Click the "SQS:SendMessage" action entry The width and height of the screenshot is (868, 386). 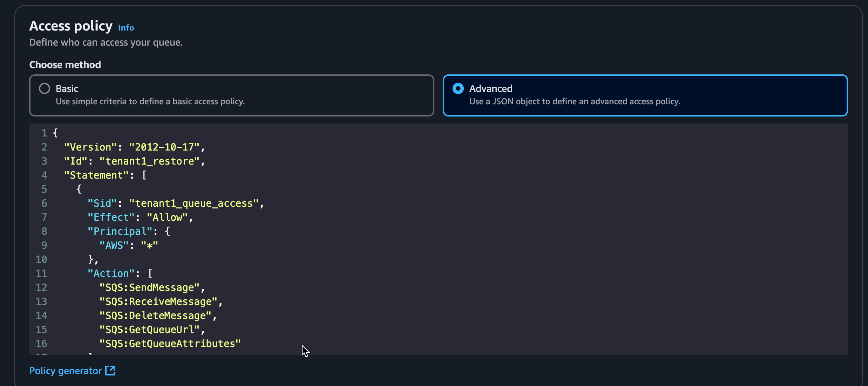click(149, 287)
